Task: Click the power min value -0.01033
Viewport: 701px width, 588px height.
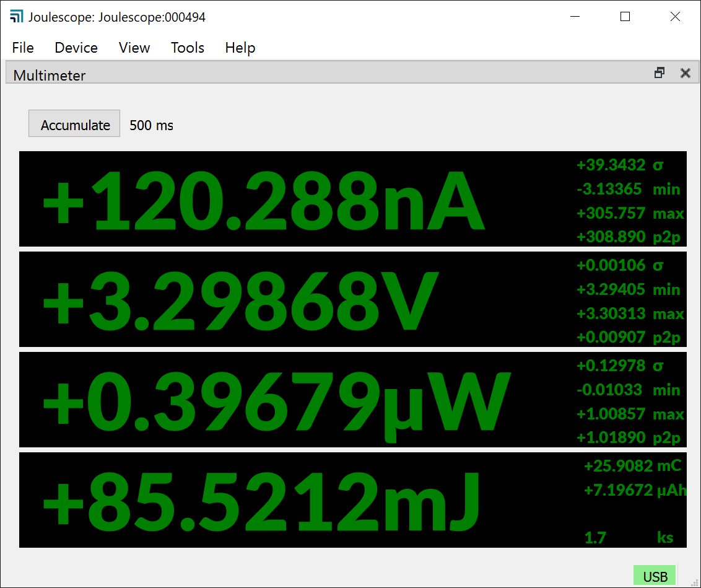Action: tap(609, 390)
